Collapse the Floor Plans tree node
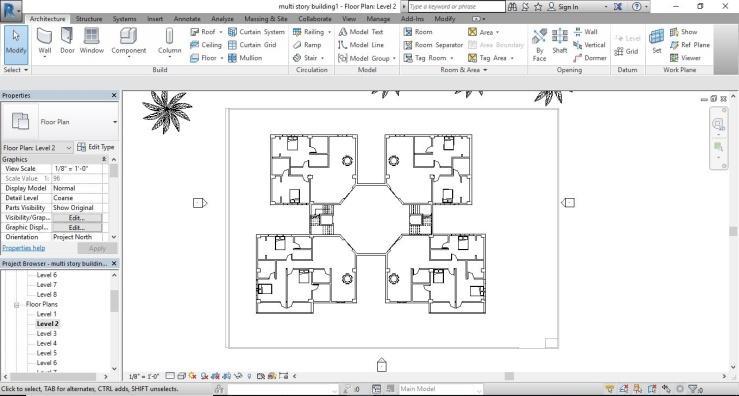This screenshot has width=739, height=396. point(16,305)
